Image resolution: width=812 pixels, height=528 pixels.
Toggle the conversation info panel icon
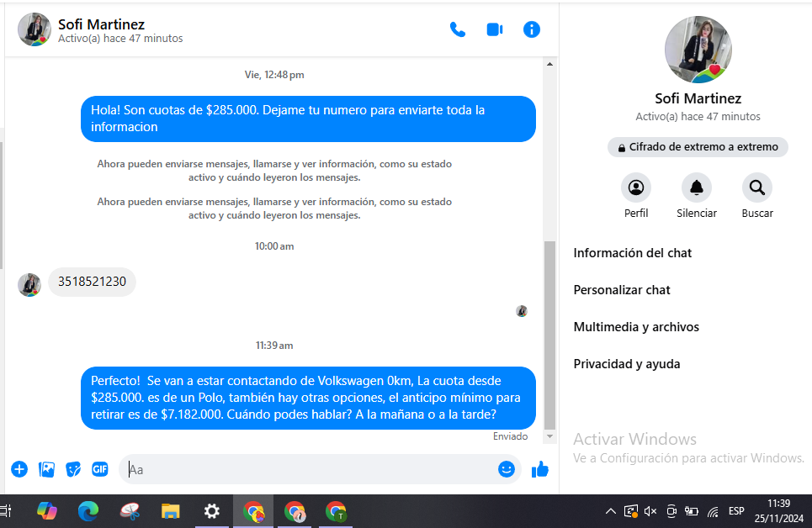tap(531, 29)
